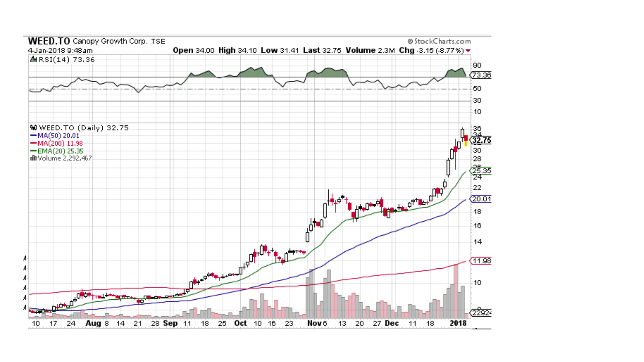The height and width of the screenshot is (362, 644).
Task: Click the 20.01 MA tag on right axis
Action: (481, 199)
